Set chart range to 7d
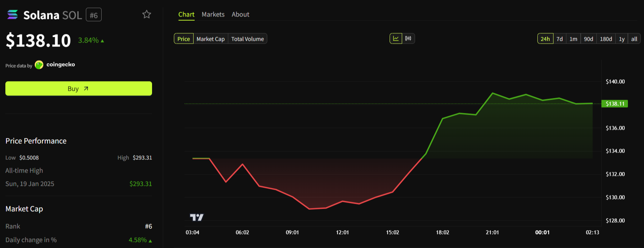 (560, 39)
